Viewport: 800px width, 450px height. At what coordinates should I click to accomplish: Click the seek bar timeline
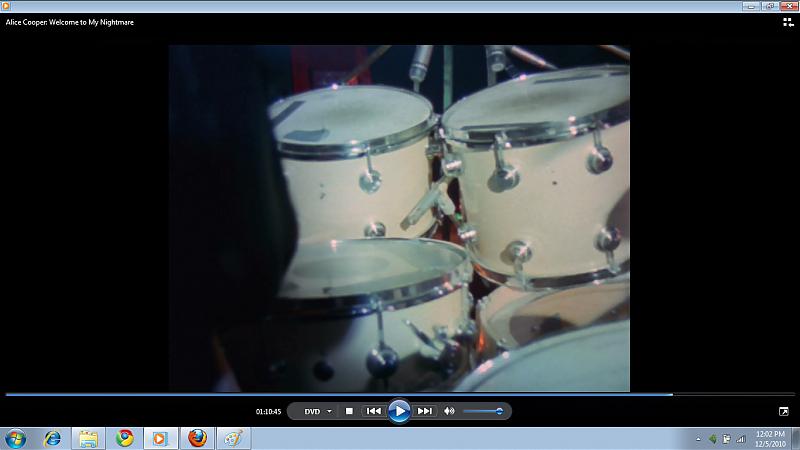point(400,395)
